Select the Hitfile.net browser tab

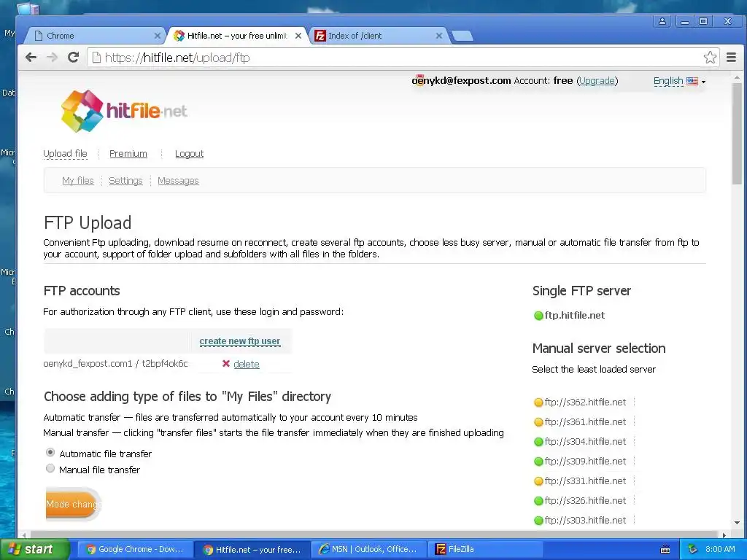point(237,36)
